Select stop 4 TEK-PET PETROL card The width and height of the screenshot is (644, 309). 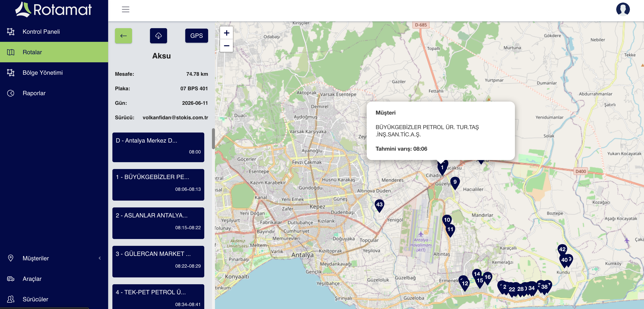click(158, 297)
